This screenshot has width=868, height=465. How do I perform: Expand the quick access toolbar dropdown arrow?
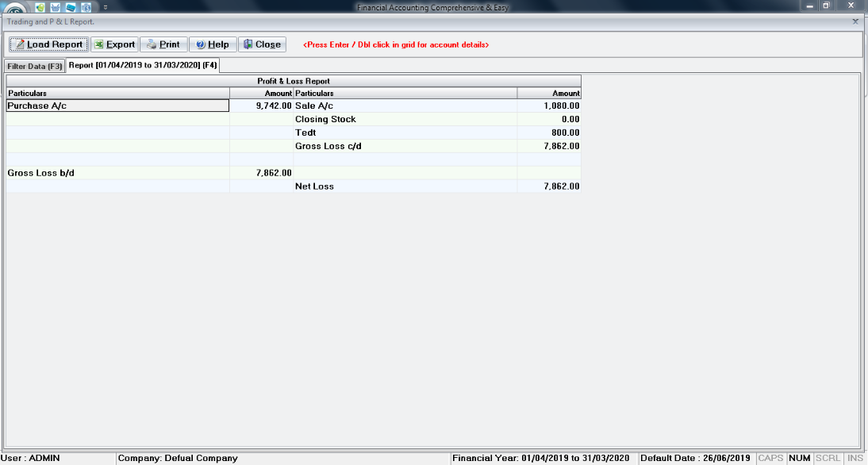pyautogui.click(x=106, y=7)
